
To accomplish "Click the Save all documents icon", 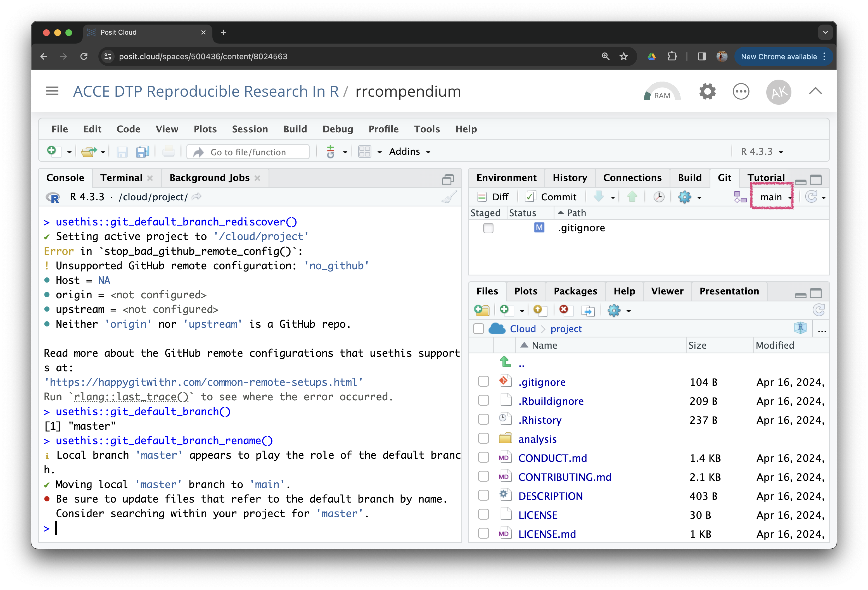I will tap(142, 152).
